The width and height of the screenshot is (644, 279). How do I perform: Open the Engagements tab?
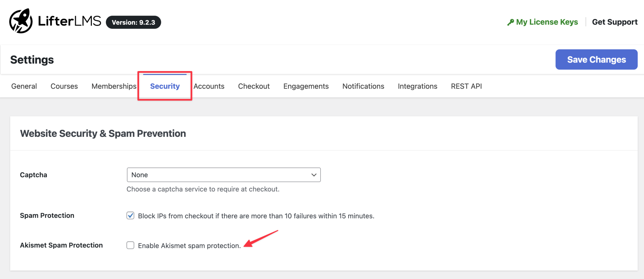pos(306,86)
